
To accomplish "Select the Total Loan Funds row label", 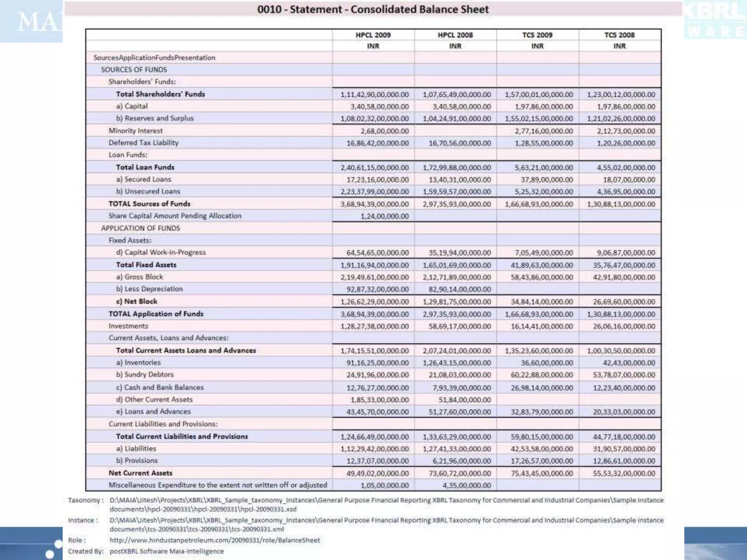I will point(145,167).
